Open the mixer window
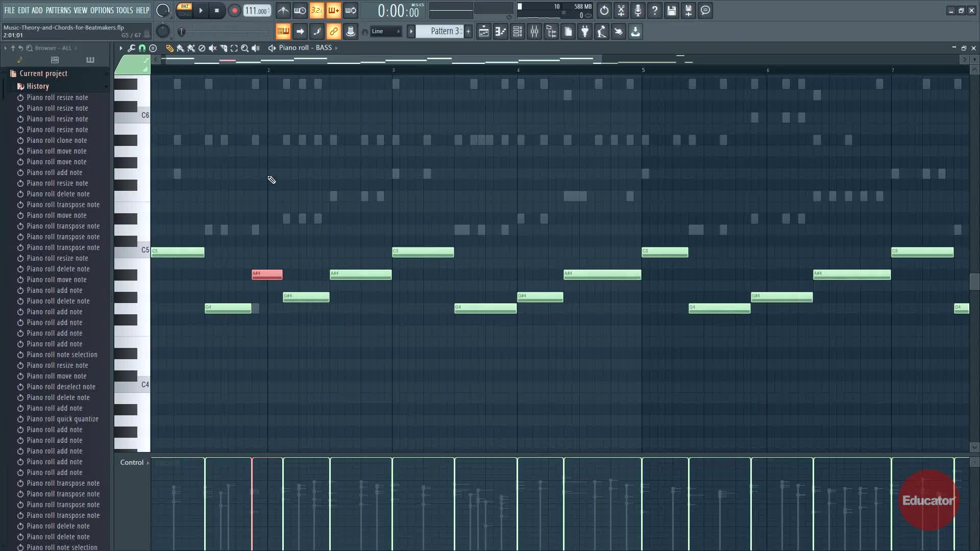 (x=534, y=32)
